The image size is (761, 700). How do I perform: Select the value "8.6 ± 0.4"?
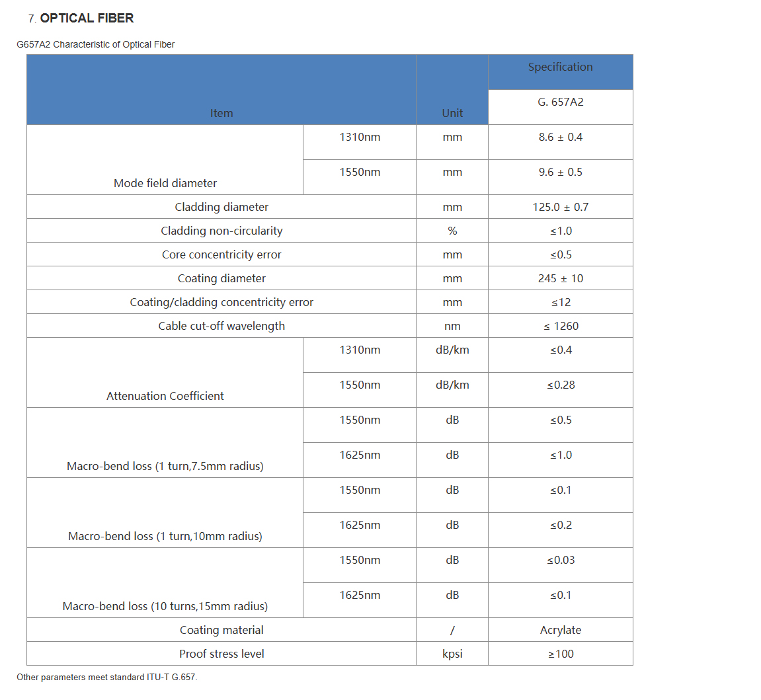[x=560, y=137]
